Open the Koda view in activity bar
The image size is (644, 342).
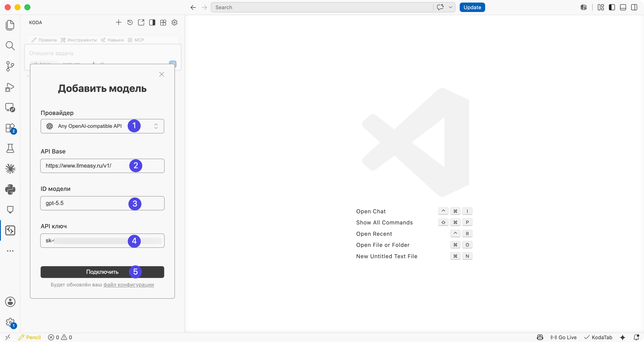(x=10, y=230)
